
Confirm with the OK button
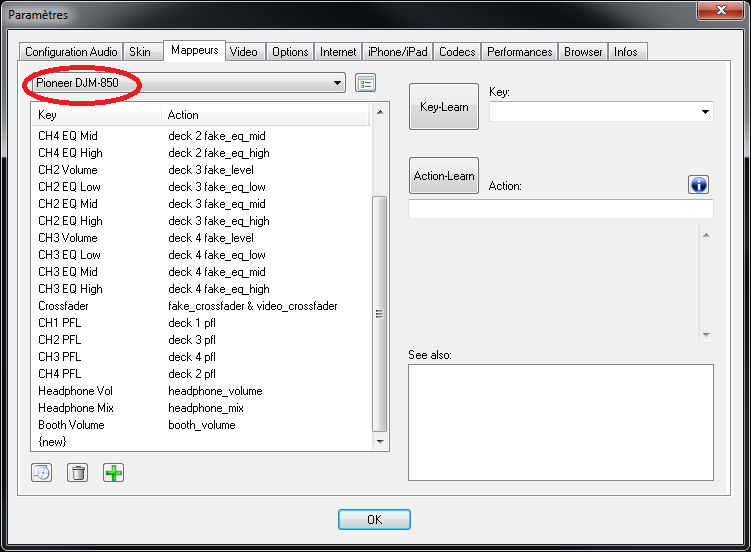pos(374,519)
